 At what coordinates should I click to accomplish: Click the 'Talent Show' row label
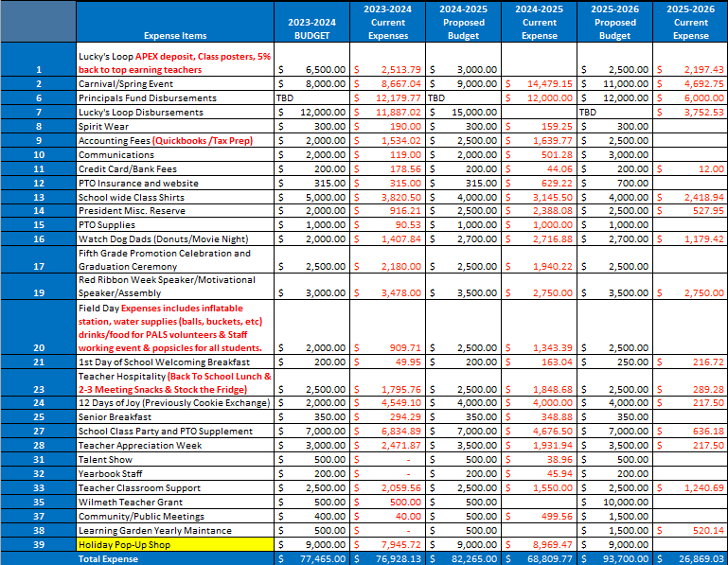coord(175,459)
